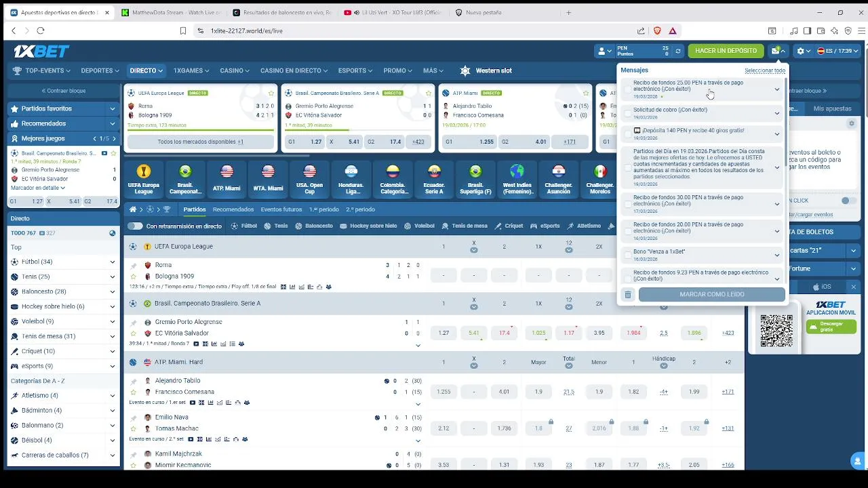Open the Brave Shields icon
The image size is (868, 488).
point(657,30)
